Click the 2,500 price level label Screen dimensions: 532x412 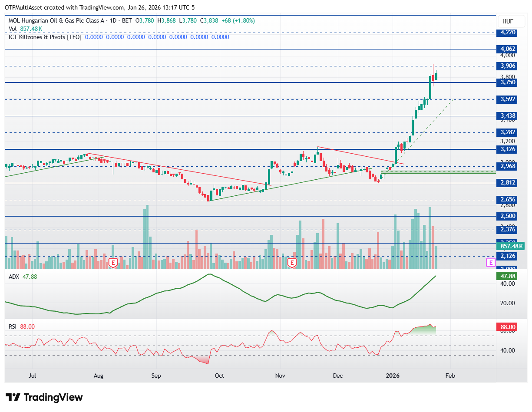508,216
